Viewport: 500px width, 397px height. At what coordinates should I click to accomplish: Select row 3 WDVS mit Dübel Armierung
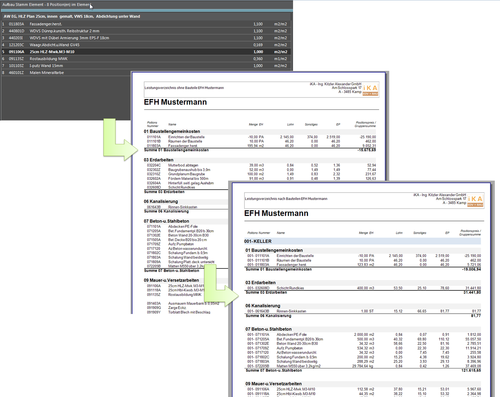146,38
